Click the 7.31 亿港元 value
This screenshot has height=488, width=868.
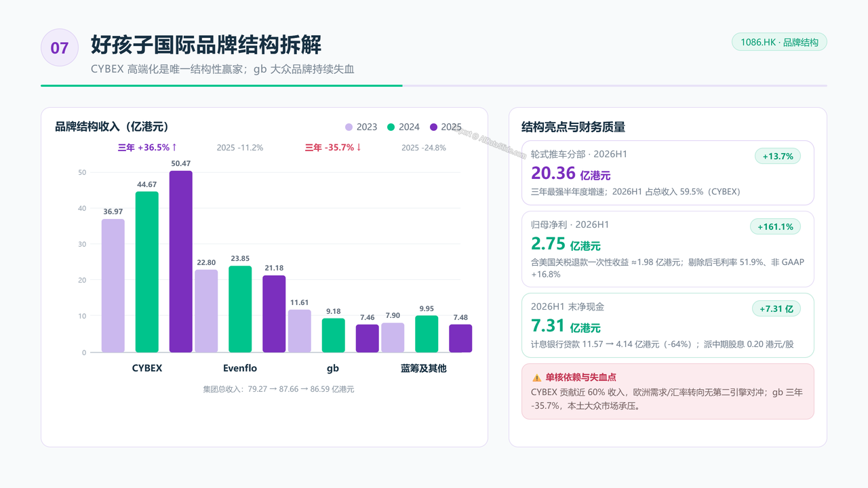(x=566, y=326)
